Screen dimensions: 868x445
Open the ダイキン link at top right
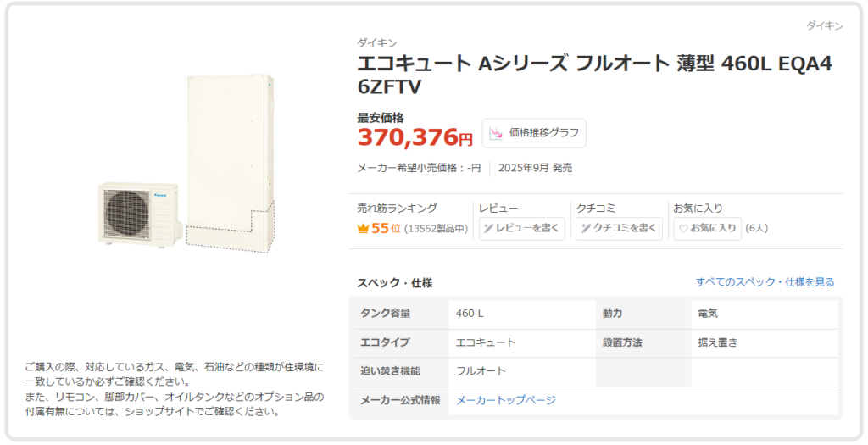(822, 26)
